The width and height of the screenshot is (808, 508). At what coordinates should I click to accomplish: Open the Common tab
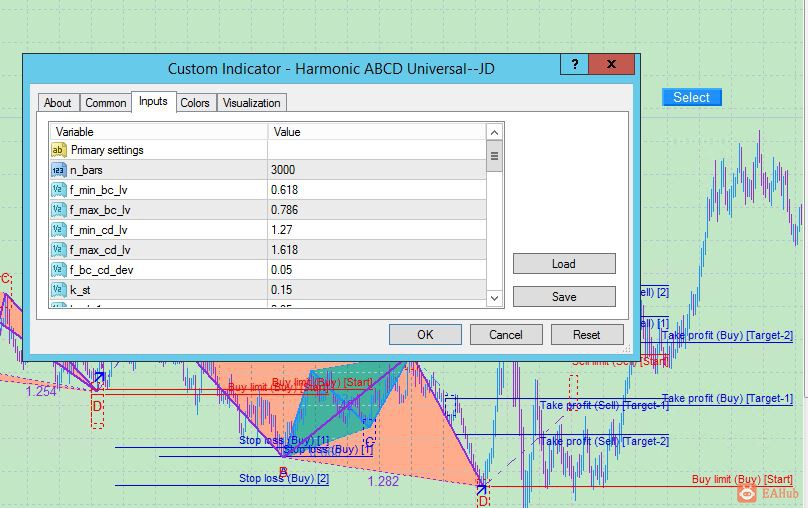click(x=105, y=103)
